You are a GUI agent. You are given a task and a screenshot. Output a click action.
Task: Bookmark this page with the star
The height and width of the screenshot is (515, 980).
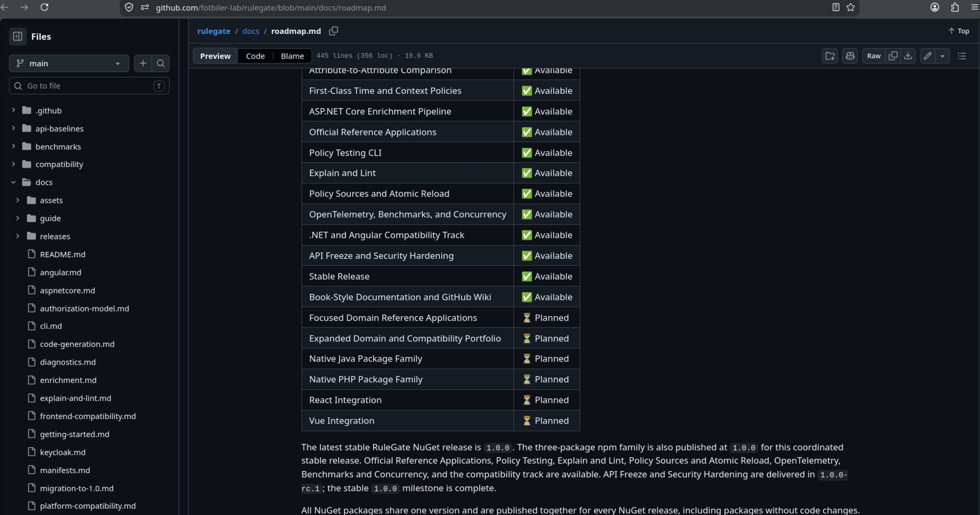pos(851,7)
